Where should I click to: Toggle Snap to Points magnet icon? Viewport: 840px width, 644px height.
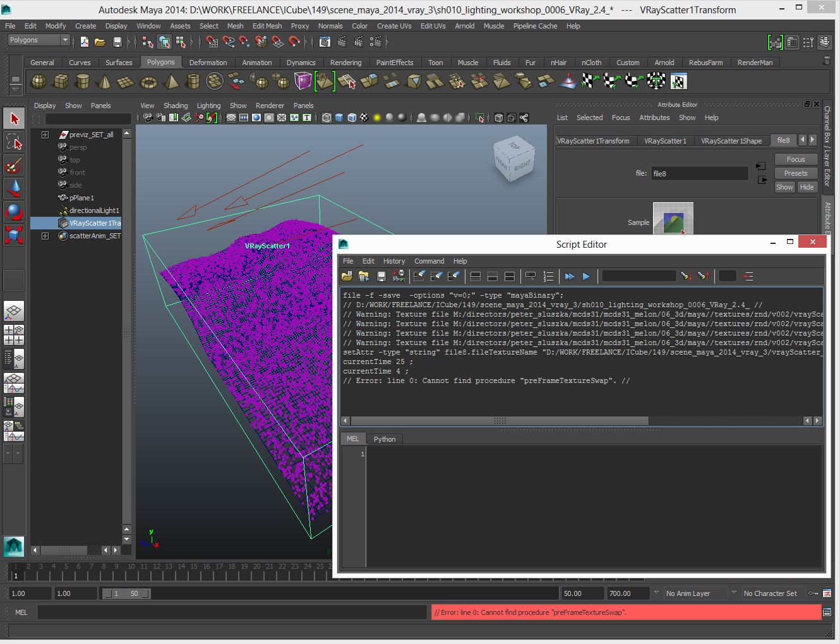pyautogui.click(x=245, y=42)
